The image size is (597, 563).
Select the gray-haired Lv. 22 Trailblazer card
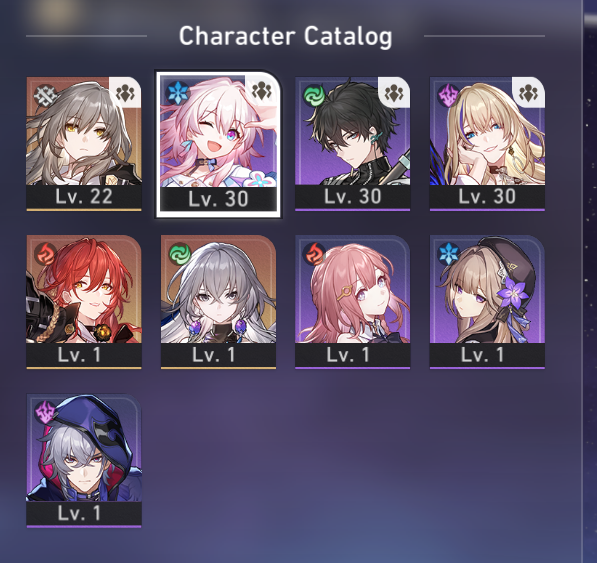point(84,144)
